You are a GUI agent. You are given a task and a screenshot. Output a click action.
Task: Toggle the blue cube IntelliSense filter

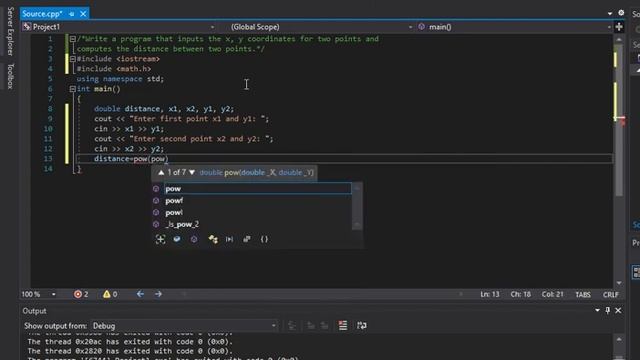tap(177, 239)
